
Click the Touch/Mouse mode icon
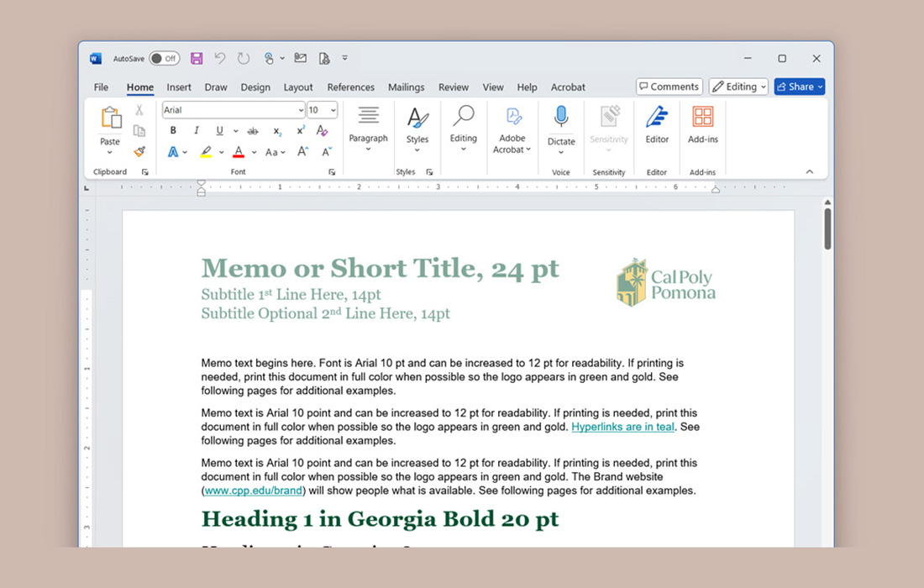[269, 58]
